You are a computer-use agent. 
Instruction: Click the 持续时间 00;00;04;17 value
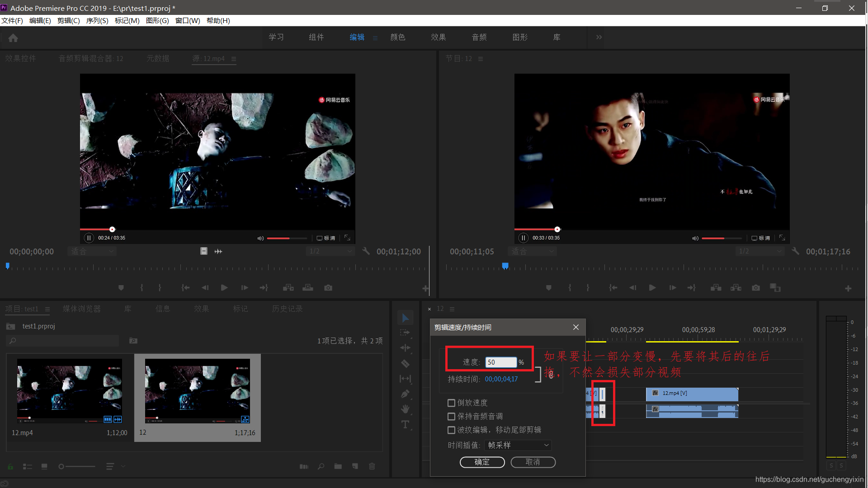[501, 379]
